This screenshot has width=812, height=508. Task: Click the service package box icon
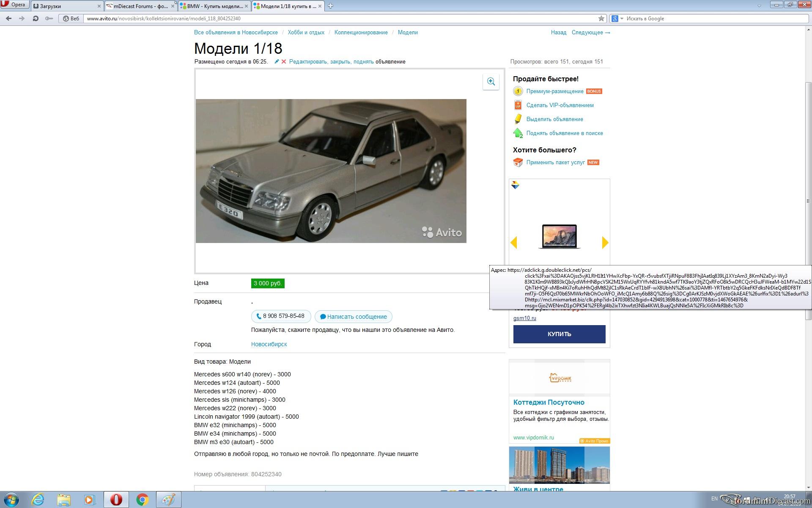click(x=518, y=162)
